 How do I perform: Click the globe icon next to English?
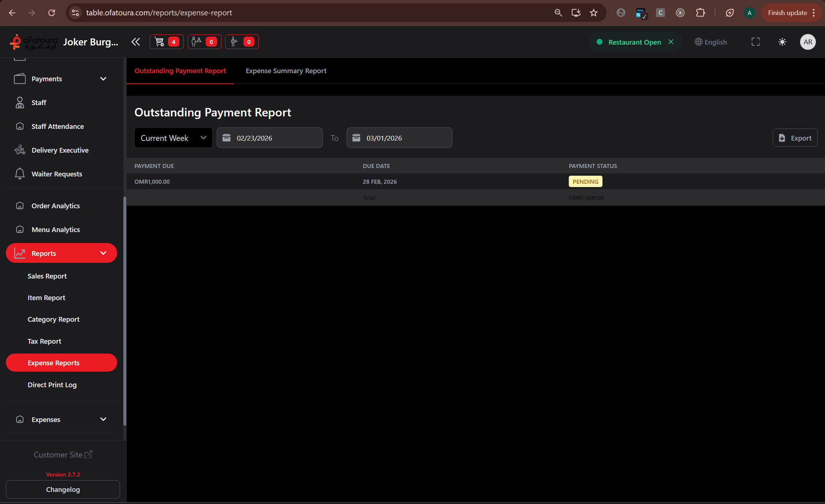698,42
